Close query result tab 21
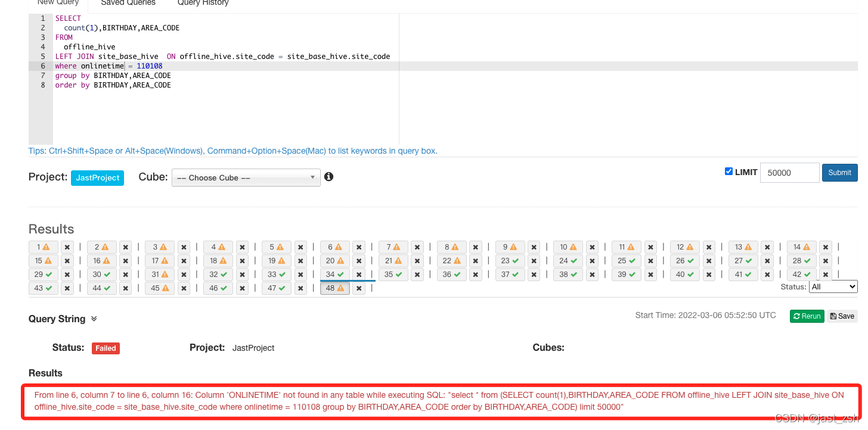The height and width of the screenshot is (430, 868). coord(417,261)
